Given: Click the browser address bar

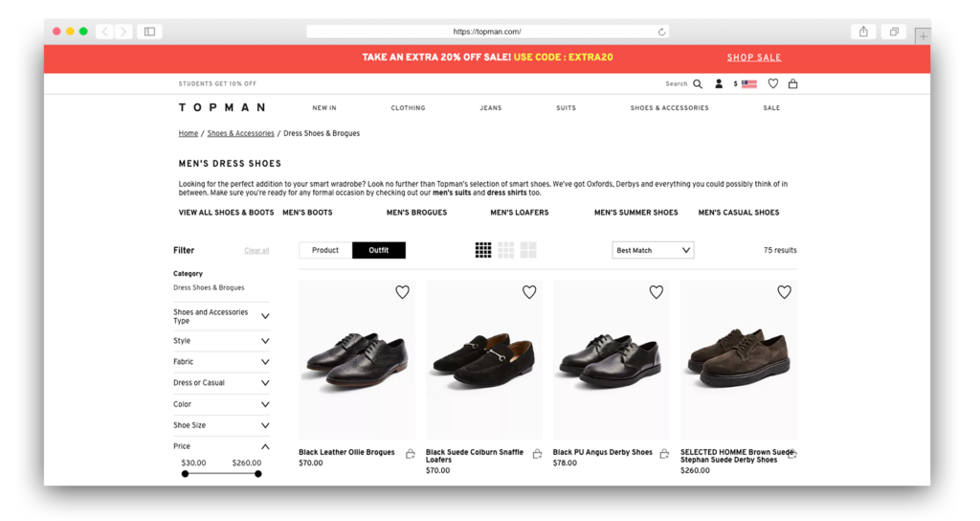Looking at the screenshot, I should pyautogui.click(x=487, y=32).
